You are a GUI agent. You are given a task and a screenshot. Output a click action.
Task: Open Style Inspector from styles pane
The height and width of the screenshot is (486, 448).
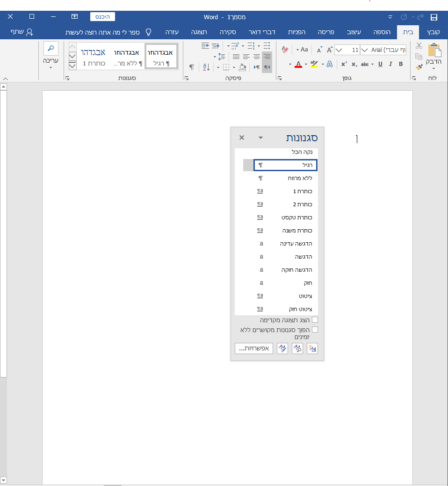pyautogui.click(x=297, y=348)
